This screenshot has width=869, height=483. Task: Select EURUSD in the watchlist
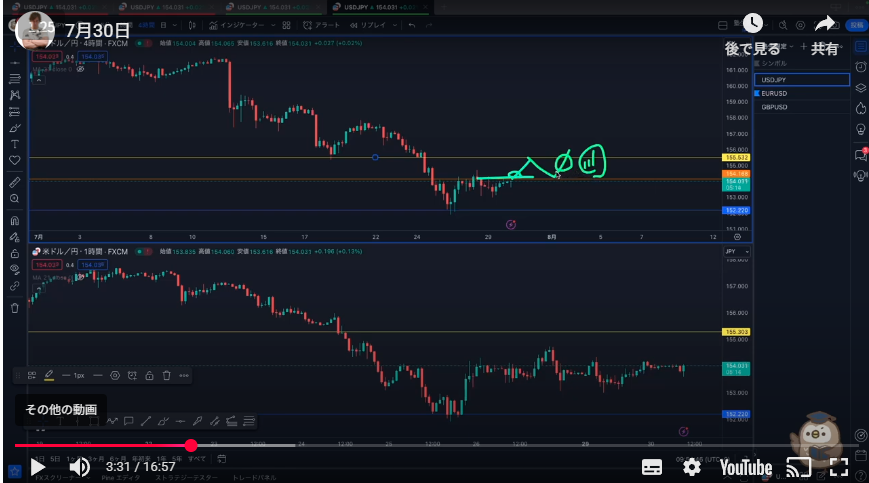(774, 93)
